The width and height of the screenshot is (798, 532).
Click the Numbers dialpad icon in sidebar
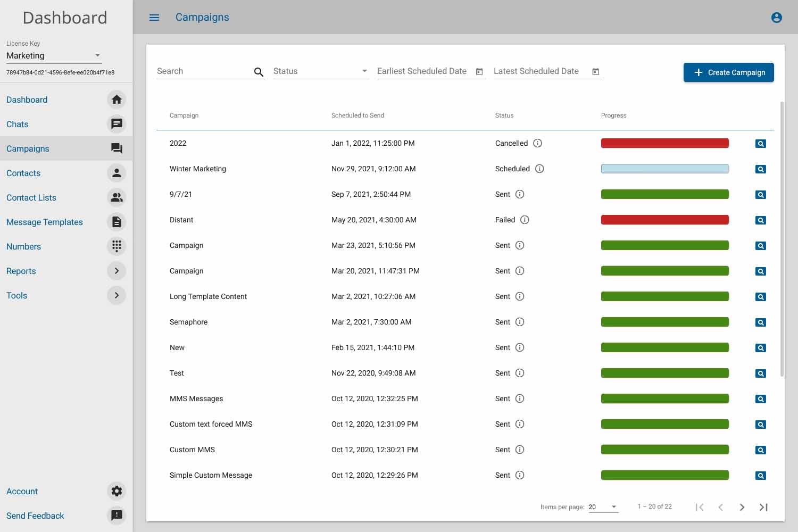tap(117, 246)
